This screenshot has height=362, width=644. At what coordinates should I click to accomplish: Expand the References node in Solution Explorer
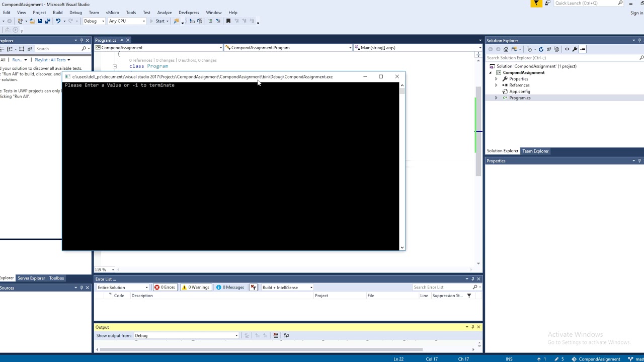(496, 85)
